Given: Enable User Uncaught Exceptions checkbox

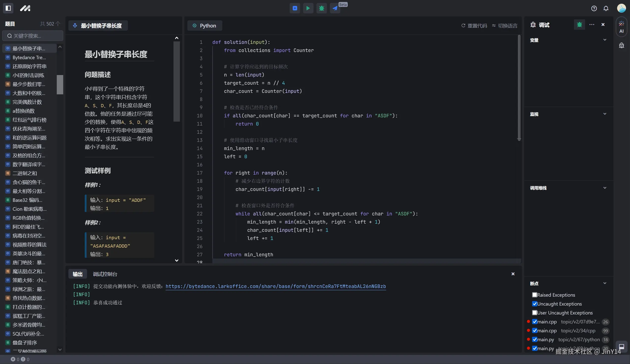Looking at the screenshot, I should [x=535, y=313].
